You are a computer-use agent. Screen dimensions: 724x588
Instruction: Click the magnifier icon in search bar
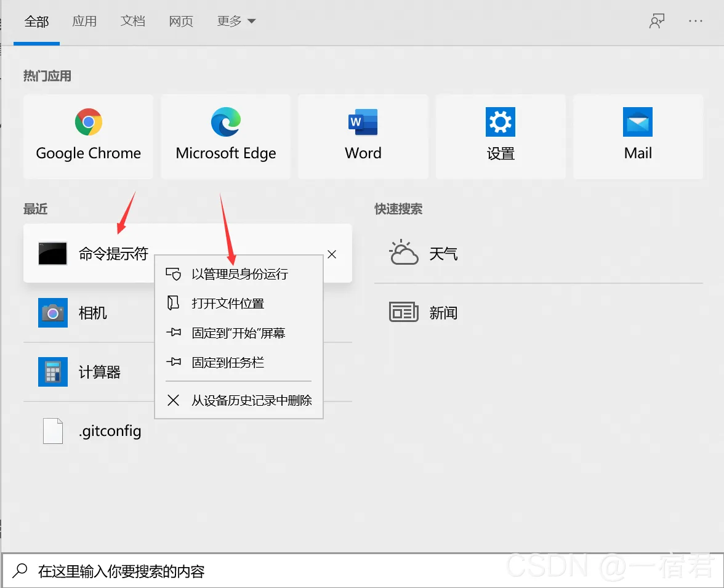(x=20, y=571)
